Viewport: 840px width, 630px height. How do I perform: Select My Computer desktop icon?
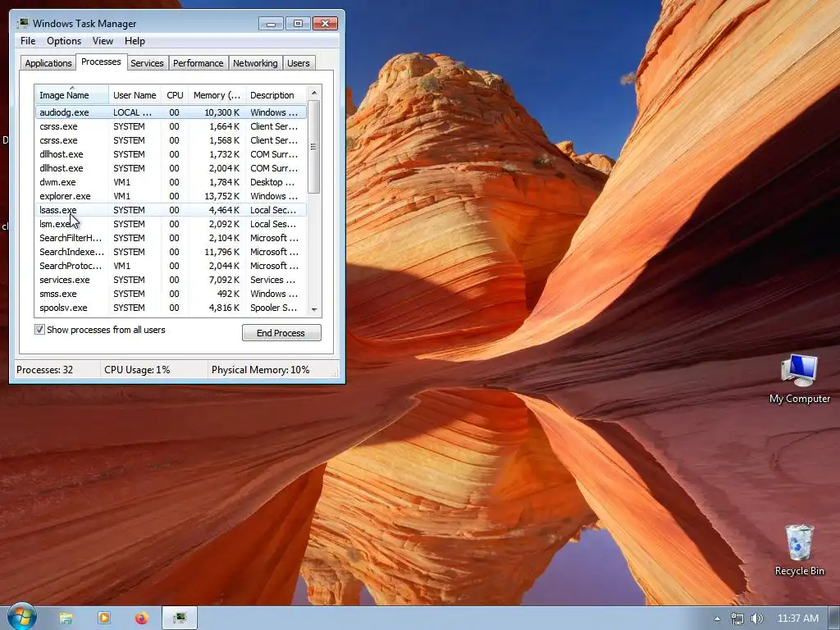pyautogui.click(x=799, y=378)
